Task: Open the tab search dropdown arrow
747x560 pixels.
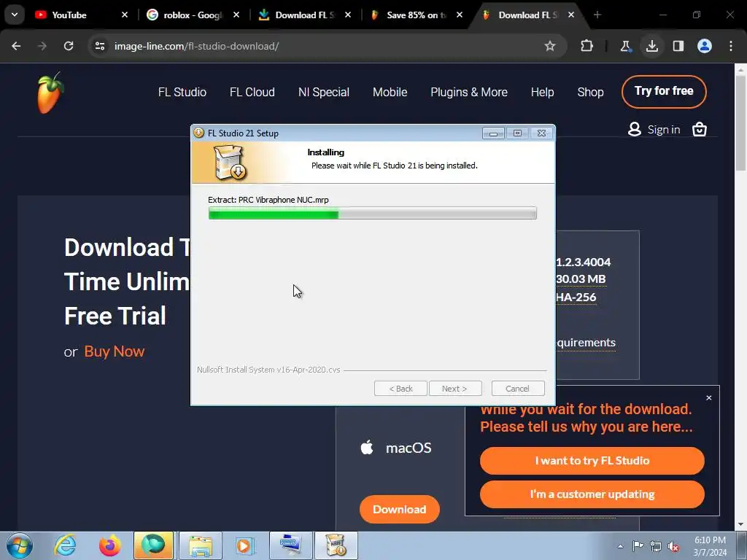Action: tap(15, 15)
